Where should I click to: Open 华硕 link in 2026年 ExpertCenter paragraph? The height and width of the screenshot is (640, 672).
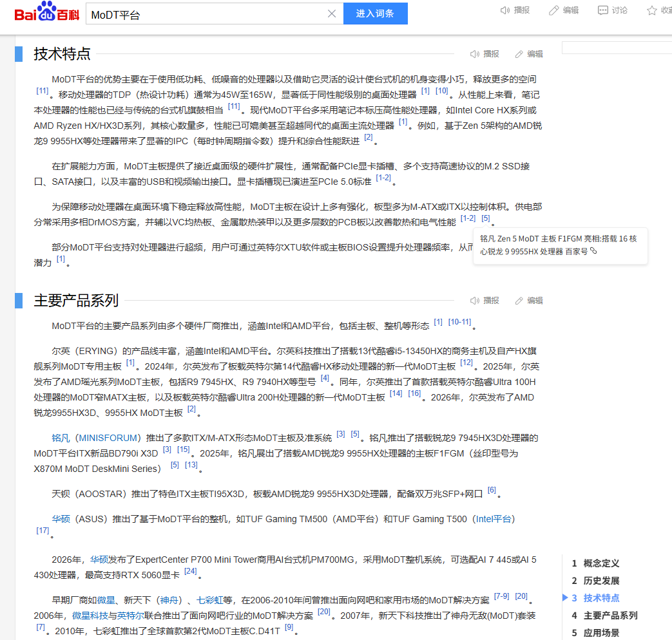point(99,560)
